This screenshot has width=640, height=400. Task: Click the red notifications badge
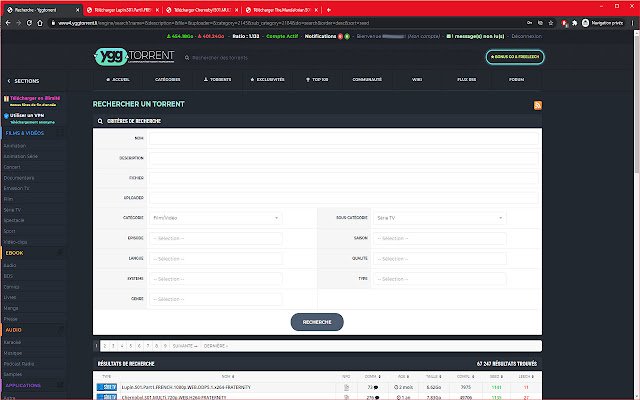(340, 36)
